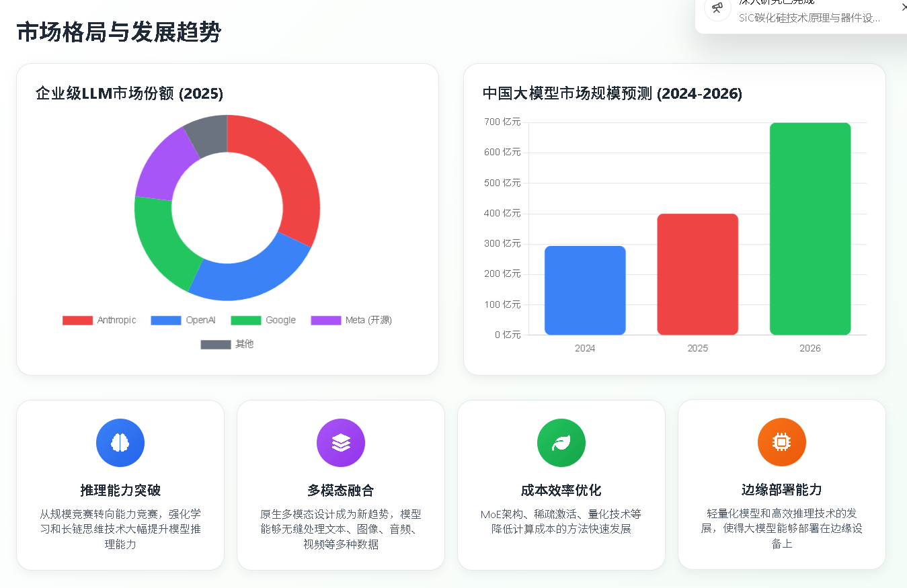Click the 多模态融合 card title
The height and width of the screenshot is (588, 907).
[341, 490]
